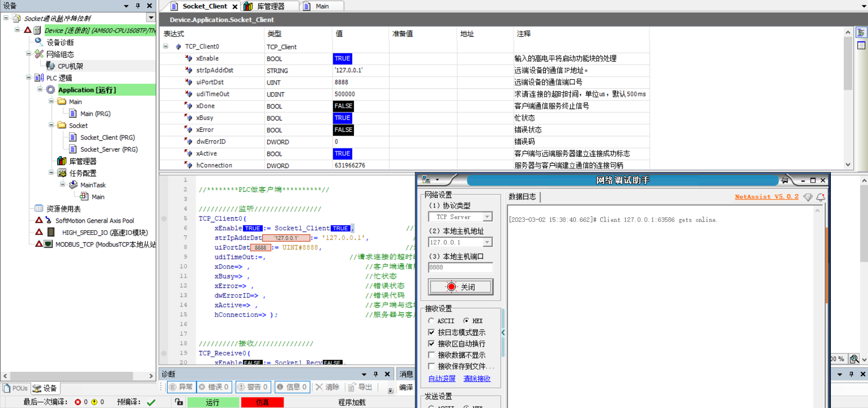Screen dimensions: 868x408
Task: Open 诊断 panel dropdown arrow
Action: tap(364, 374)
